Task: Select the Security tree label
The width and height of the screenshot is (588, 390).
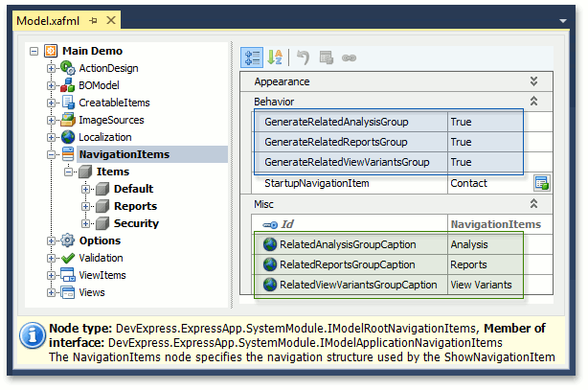Action: [x=136, y=223]
